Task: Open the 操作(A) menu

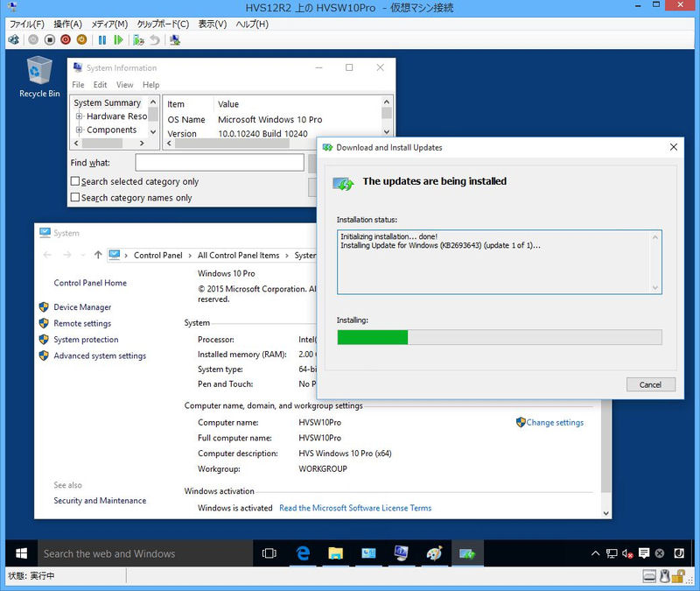Action: [x=68, y=25]
